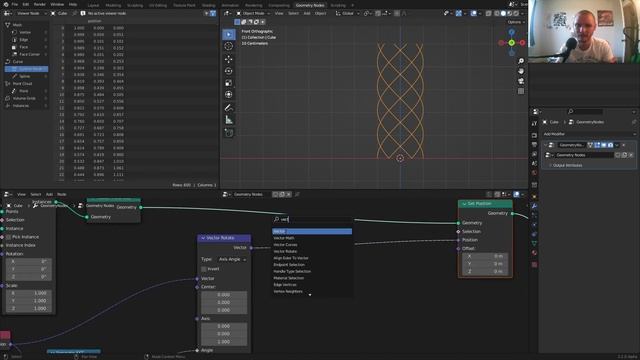The width and height of the screenshot is (640, 360).
Task: Click Vector Rotate Axis Z value field
Action: 223,342
